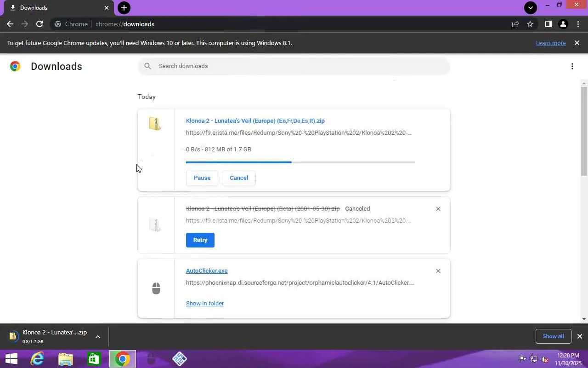Click the Search downloads field

coord(294,66)
